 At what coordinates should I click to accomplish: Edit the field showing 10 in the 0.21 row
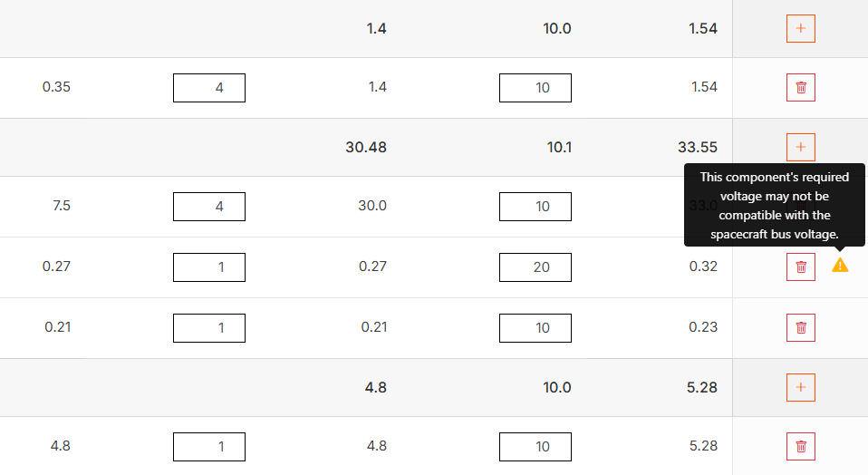coord(535,328)
